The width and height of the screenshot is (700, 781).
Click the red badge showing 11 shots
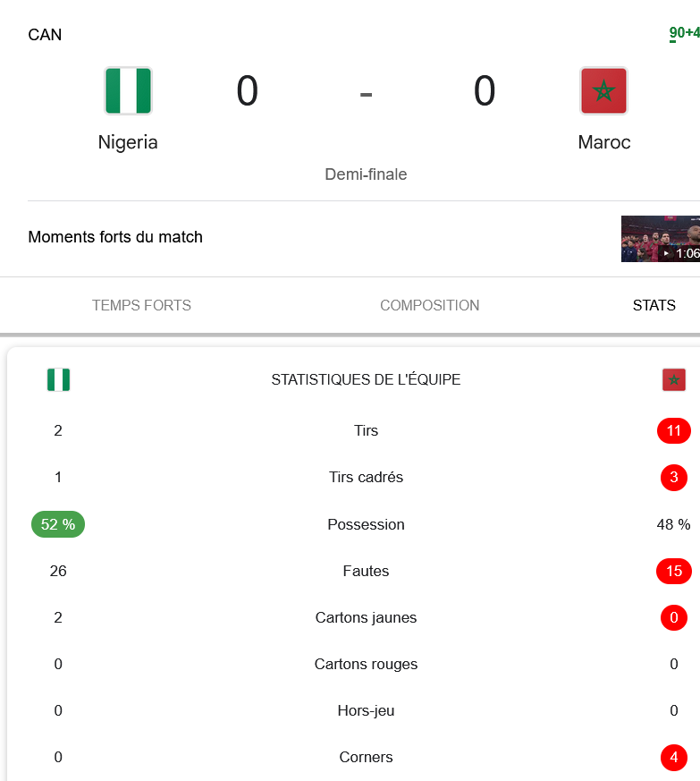coord(673,431)
